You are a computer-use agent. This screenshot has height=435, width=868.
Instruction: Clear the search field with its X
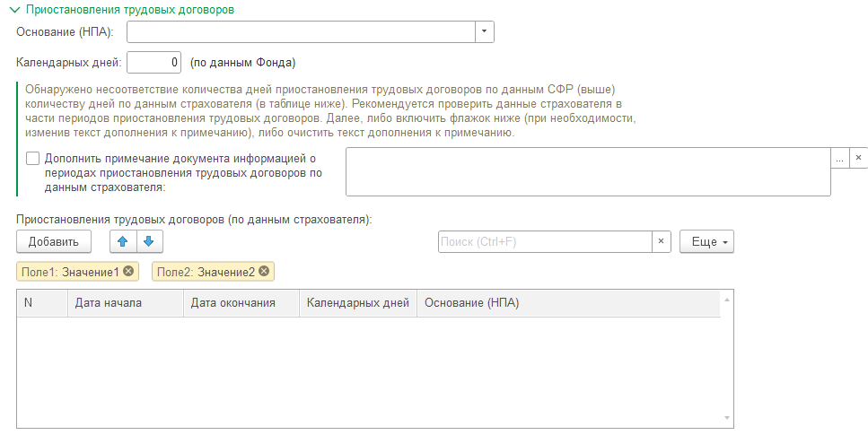point(662,241)
